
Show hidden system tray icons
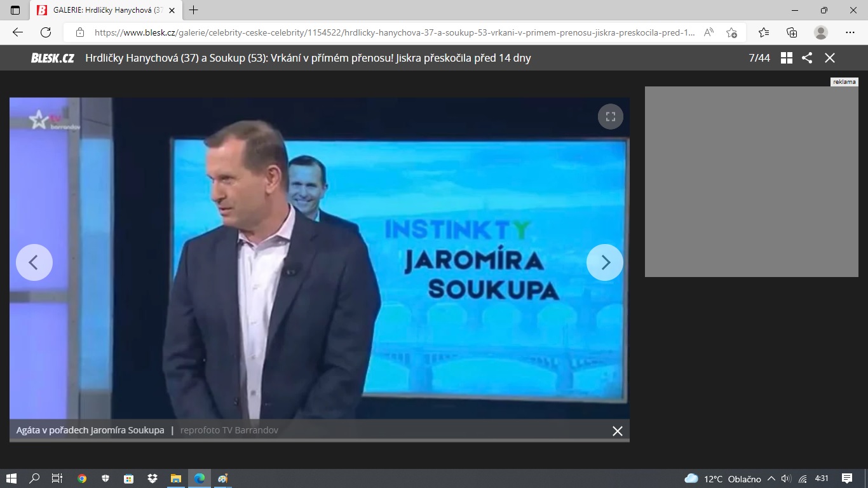[x=771, y=478]
